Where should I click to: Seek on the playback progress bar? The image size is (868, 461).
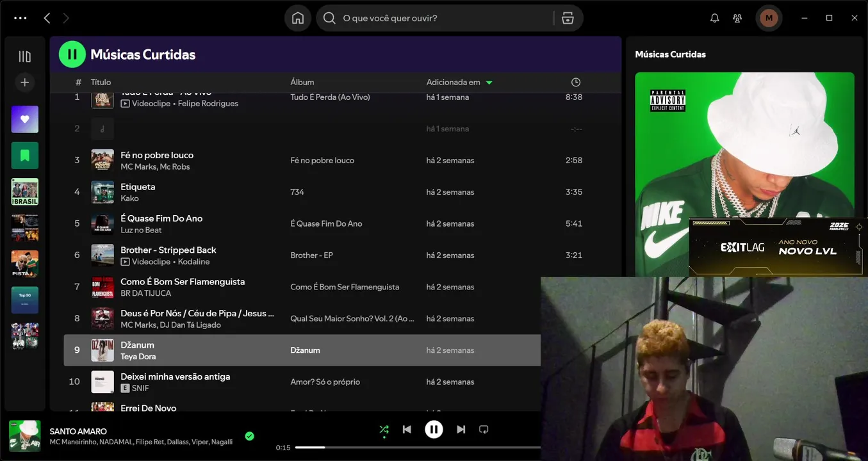(418, 448)
